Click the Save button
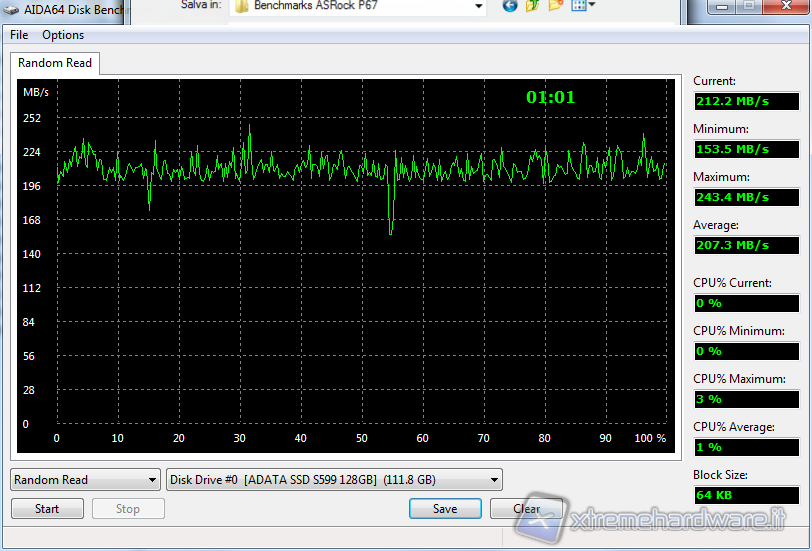 coord(445,509)
